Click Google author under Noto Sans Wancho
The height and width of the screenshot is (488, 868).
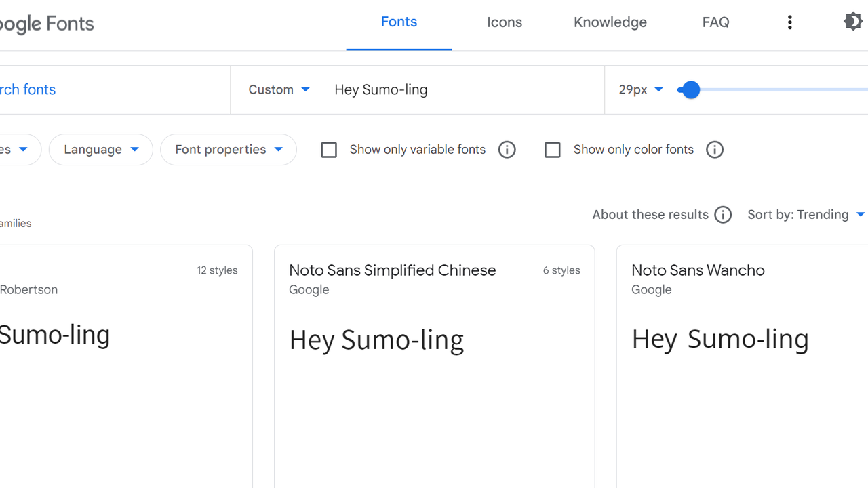coord(652,290)
